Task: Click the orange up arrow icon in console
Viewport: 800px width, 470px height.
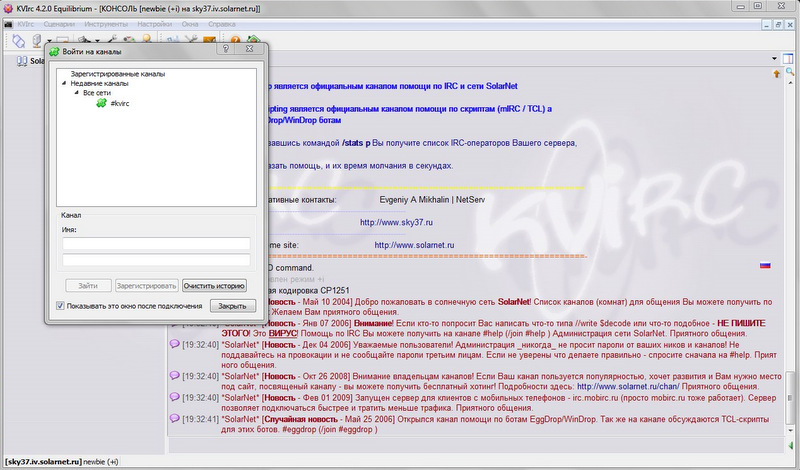Action: coord(777,74)
